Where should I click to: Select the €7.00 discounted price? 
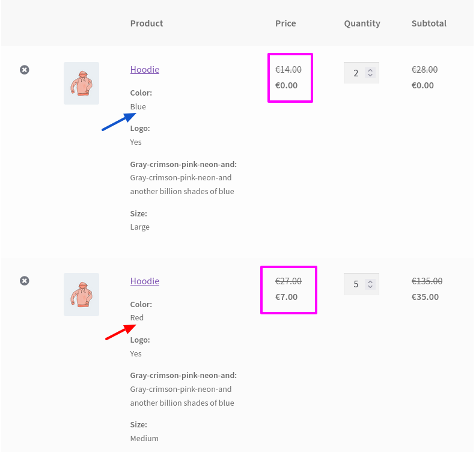click(286, 297)
